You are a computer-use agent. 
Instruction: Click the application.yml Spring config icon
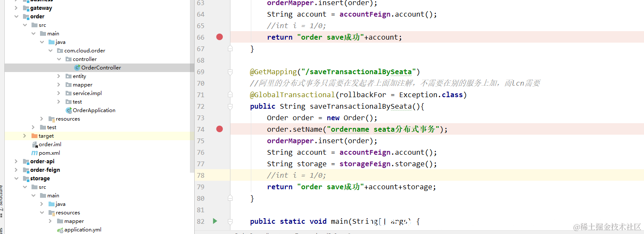click(60, 230)
